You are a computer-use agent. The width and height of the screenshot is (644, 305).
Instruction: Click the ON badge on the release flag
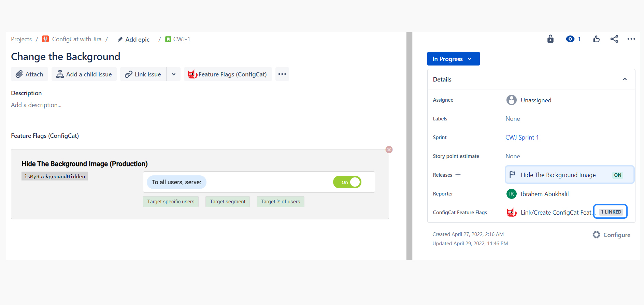(618, 175)
